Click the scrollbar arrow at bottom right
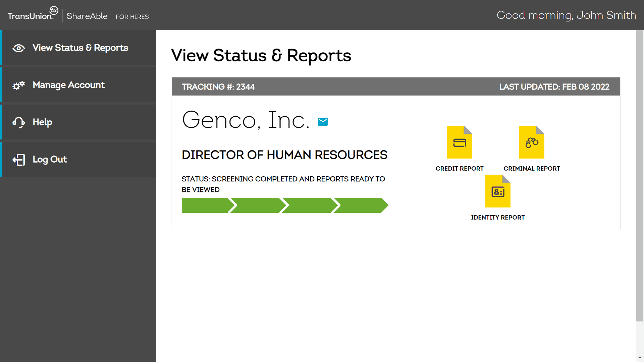The height and width of the screenshot is (362, 644). coord(640,358)
